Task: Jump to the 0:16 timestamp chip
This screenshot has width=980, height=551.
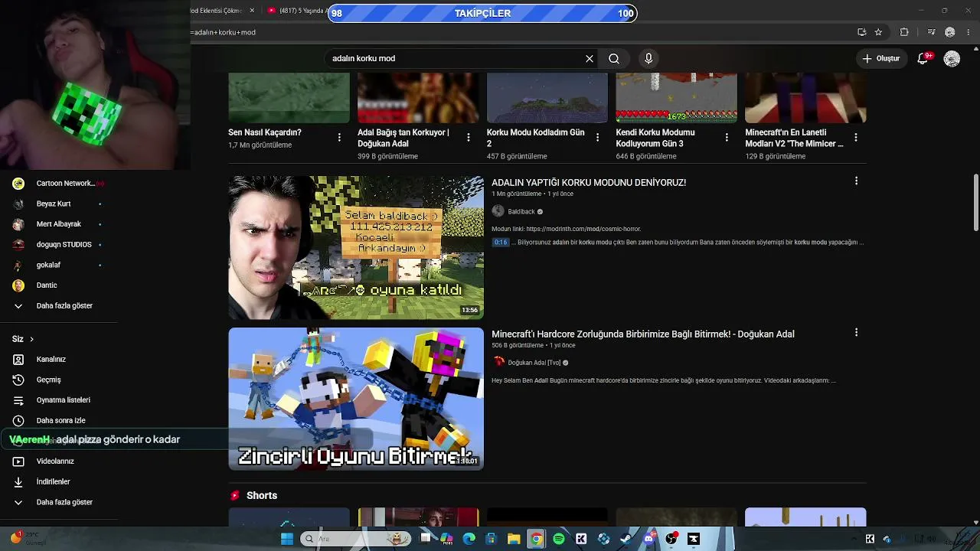Action: tap(501, 243)
